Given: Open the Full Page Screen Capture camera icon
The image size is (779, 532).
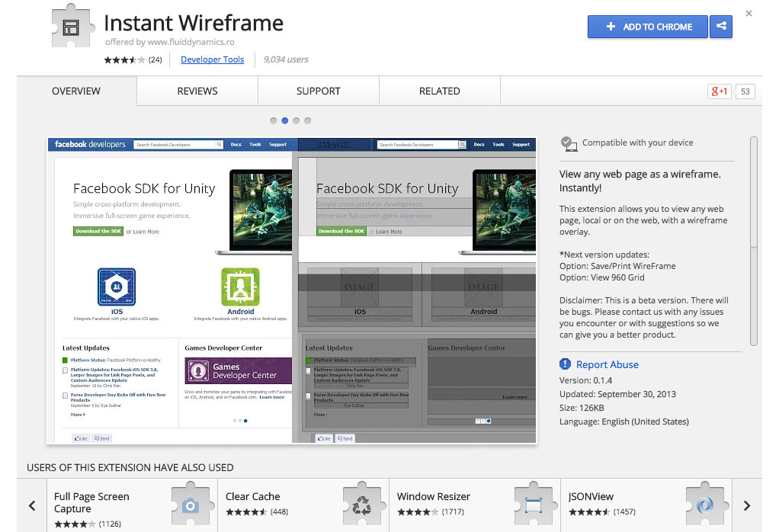Looking at the screenshot, I should coord(190,503).
